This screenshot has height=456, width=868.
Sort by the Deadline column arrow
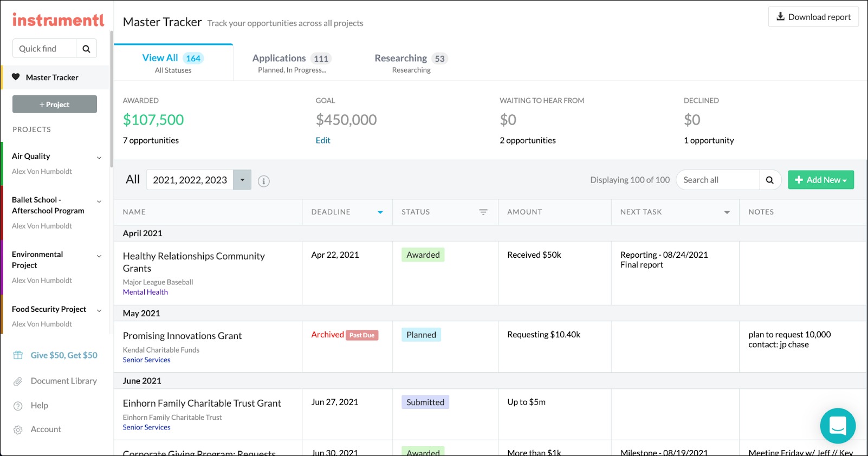[380, 212]
